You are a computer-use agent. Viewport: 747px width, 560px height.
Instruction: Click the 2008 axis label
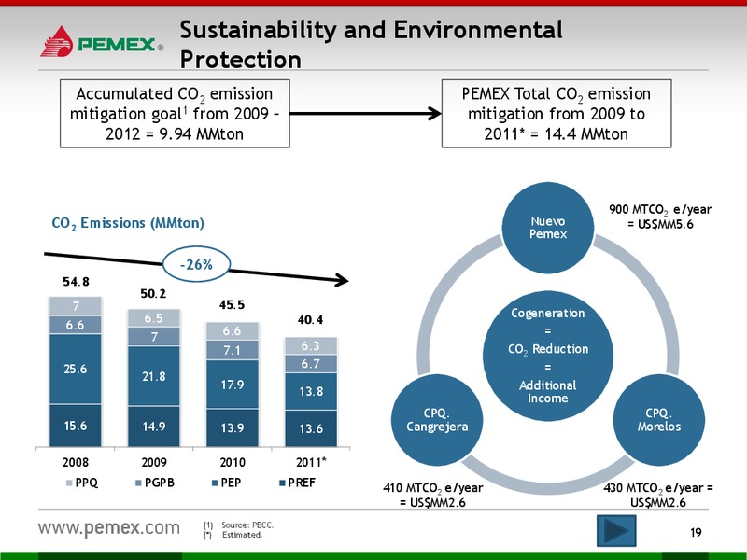76,462
